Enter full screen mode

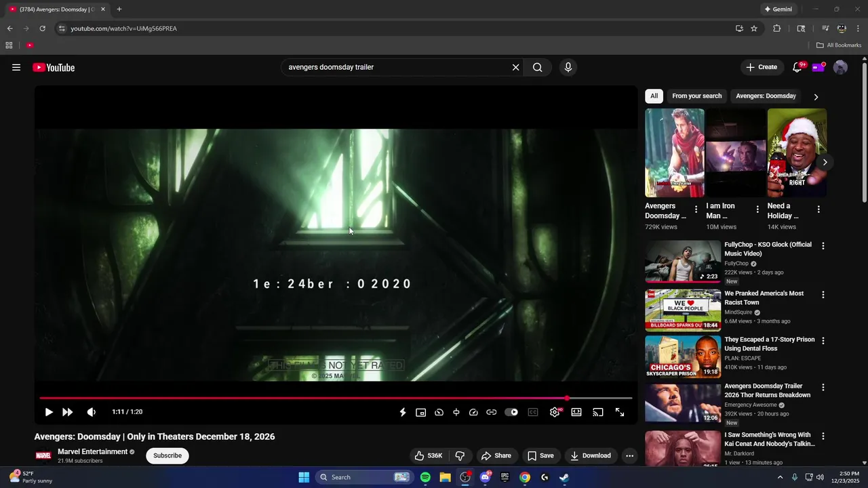[620, 412]
